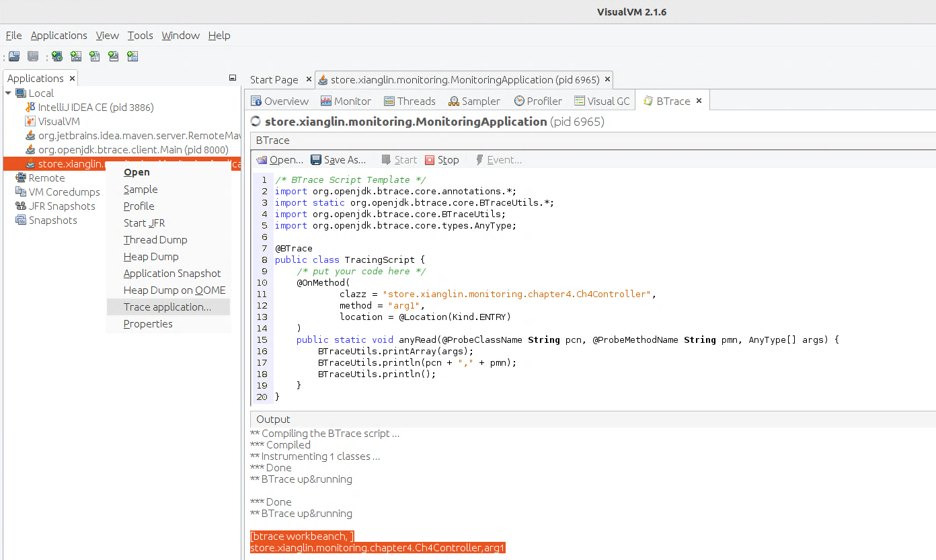The image size is (936, 560).
Task: Choose Trace application... in context menu
Action: pos(168,307)
